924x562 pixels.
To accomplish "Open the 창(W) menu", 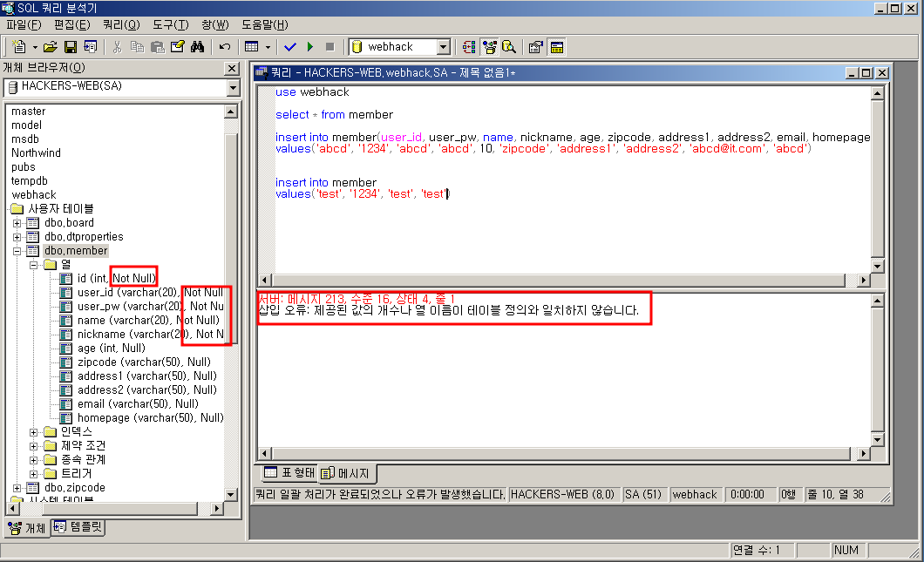I will point(215,24).
